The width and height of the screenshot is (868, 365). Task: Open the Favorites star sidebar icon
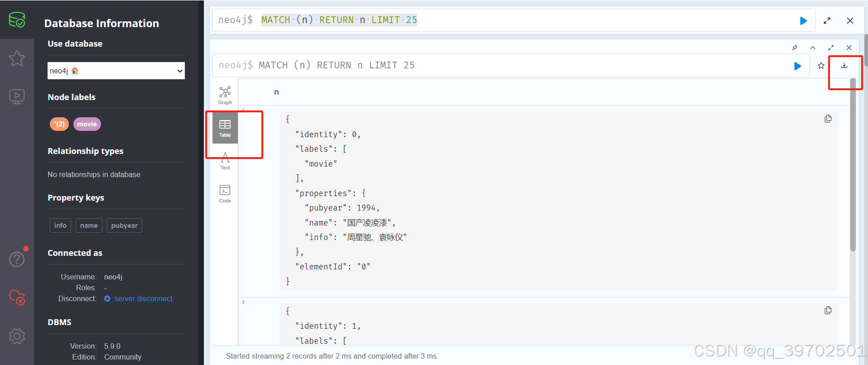[x=17, y=58]
